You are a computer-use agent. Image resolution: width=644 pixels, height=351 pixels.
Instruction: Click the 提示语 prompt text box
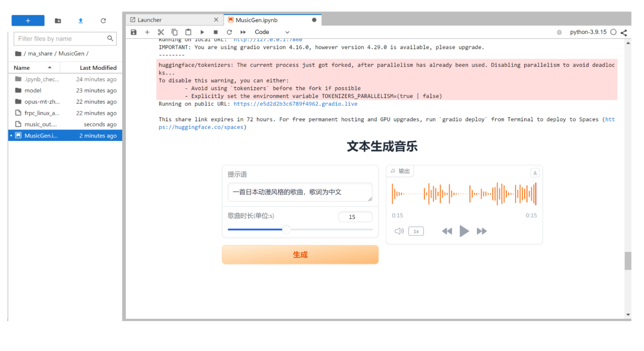coord(300,192)
